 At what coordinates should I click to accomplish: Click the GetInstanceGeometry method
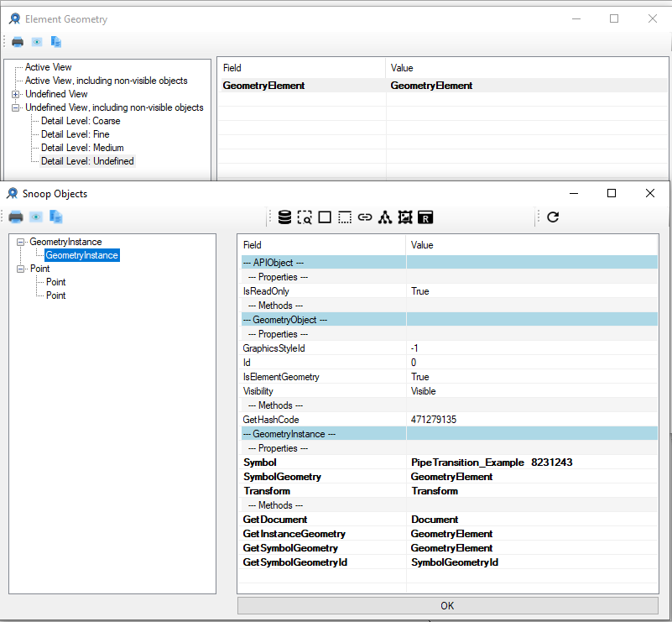pos(294,534)
